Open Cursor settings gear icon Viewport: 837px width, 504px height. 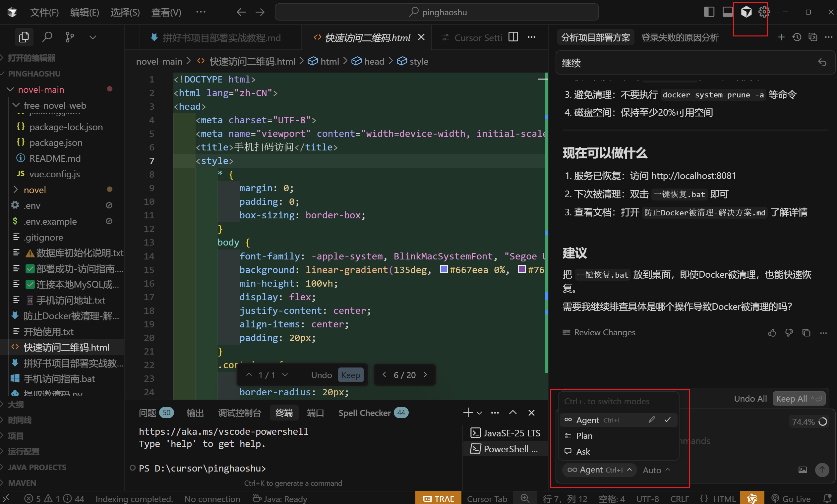click(764, 12)
